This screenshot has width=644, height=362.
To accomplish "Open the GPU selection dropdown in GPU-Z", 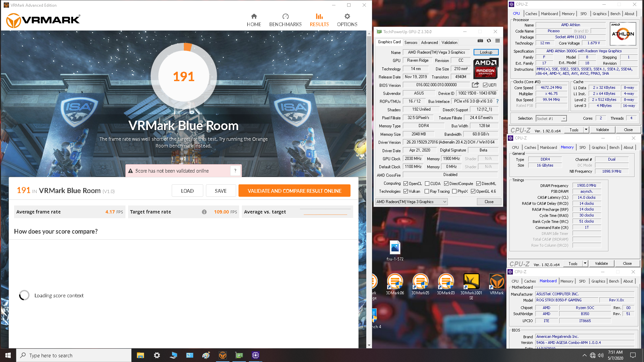I will tap(412, 202).
